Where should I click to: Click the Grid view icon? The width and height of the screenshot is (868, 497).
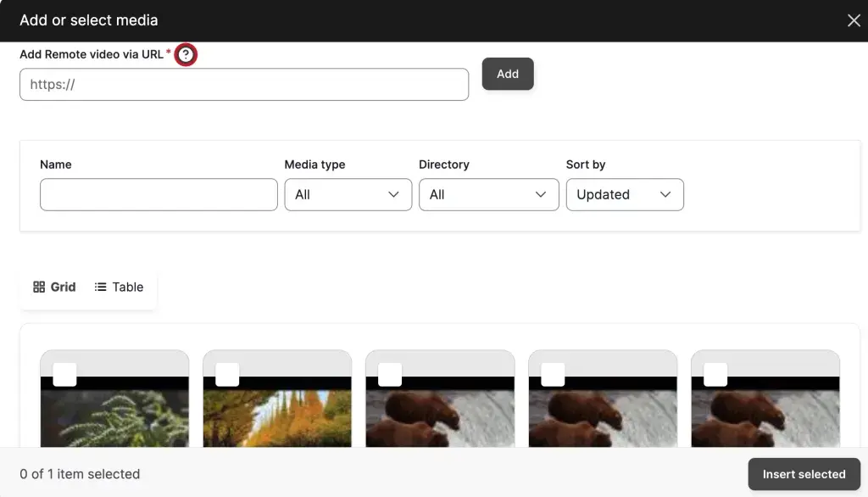coord(39,287)
